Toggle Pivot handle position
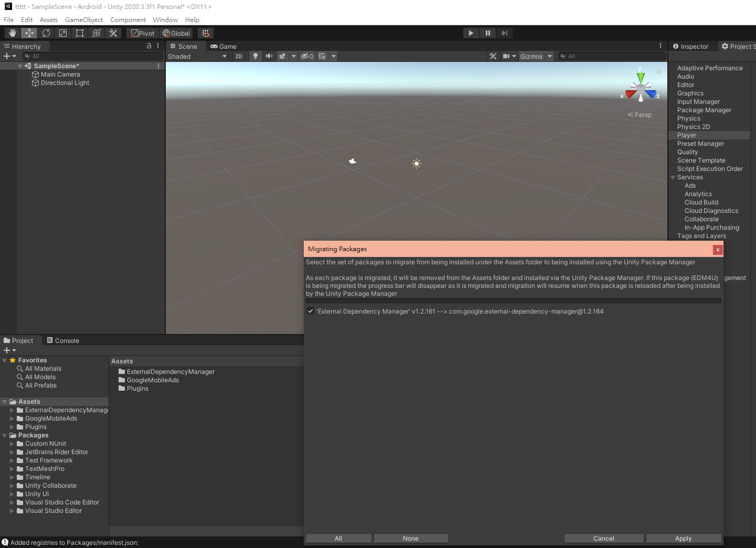This screenshot has width=756, height=548. tap(143, 33)
